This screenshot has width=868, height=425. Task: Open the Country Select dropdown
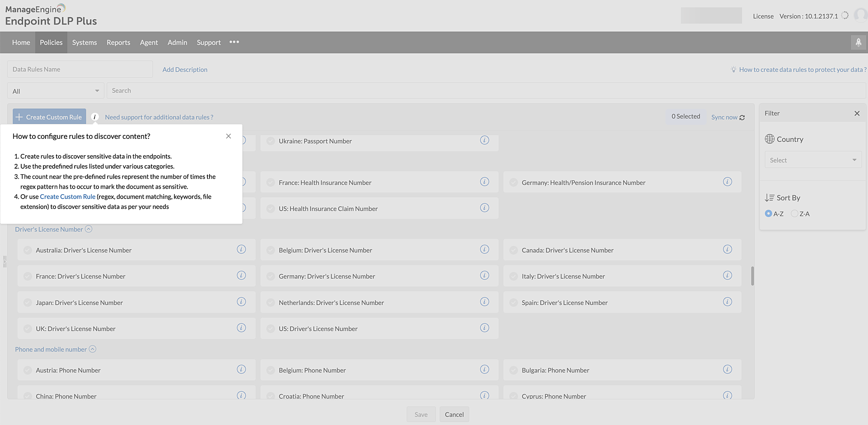point(812,160)
